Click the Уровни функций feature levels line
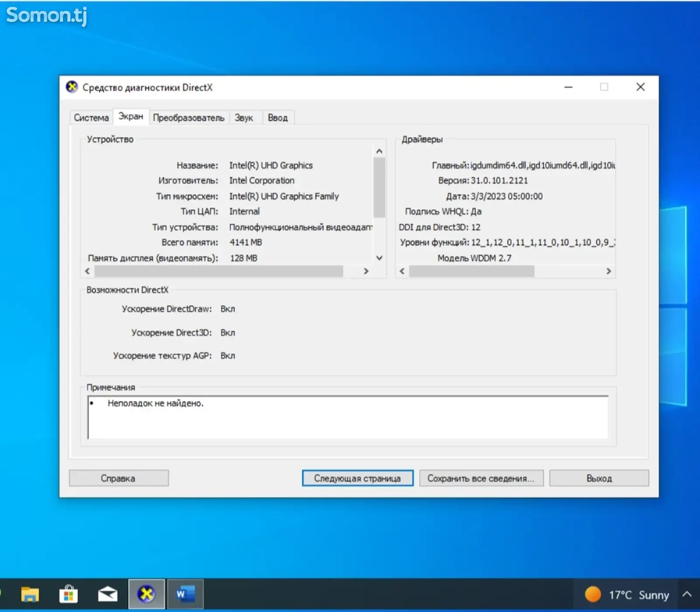Screen dimensions: 700x612 [x=508, y=242]
